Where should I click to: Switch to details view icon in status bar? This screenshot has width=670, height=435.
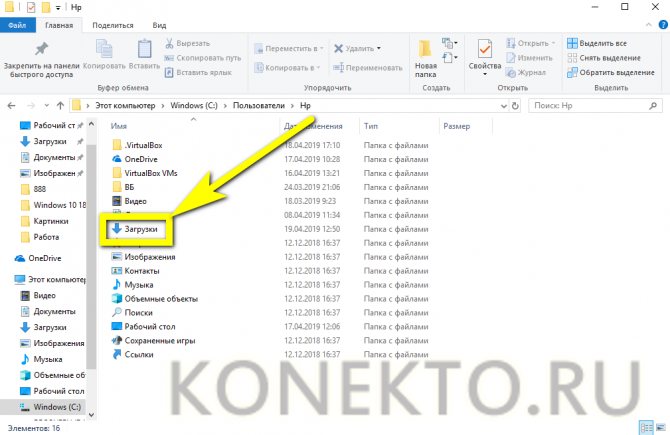(x=646, y=427)
